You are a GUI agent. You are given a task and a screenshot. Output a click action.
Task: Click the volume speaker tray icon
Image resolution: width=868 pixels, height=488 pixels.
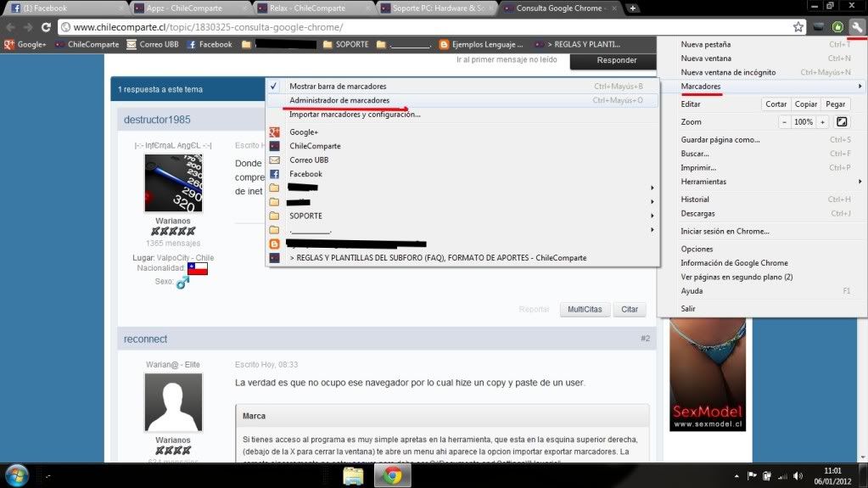[798, 475]
